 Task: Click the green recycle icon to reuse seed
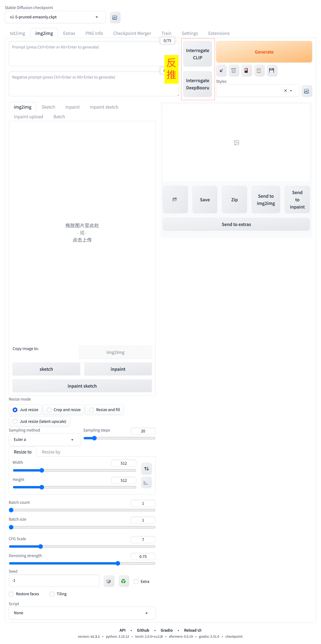[x=124, y=581]
